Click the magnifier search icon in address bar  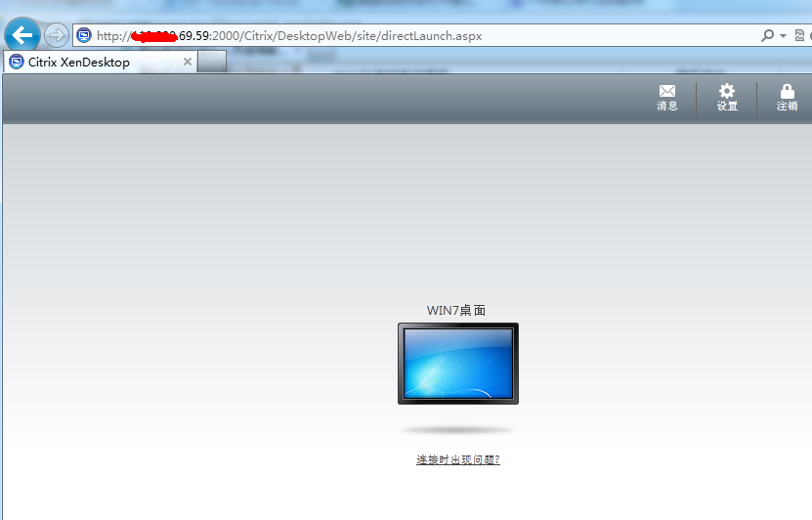[x=767, y=35]
